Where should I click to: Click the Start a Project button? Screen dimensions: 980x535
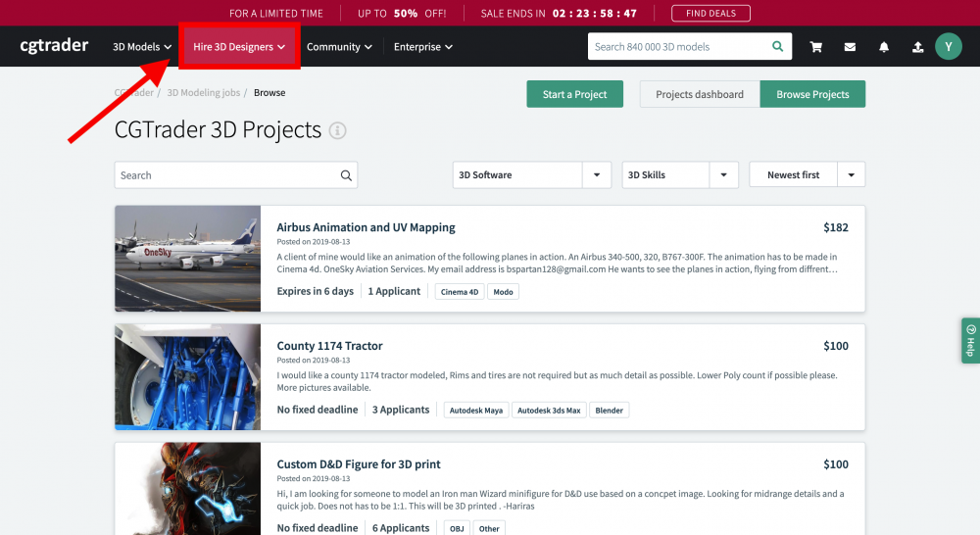574,94
